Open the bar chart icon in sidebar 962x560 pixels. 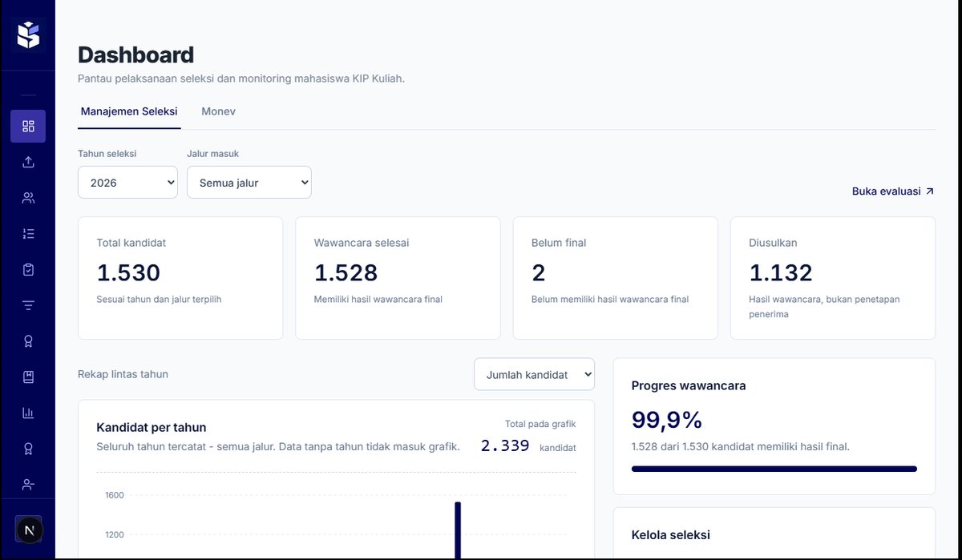28,413
